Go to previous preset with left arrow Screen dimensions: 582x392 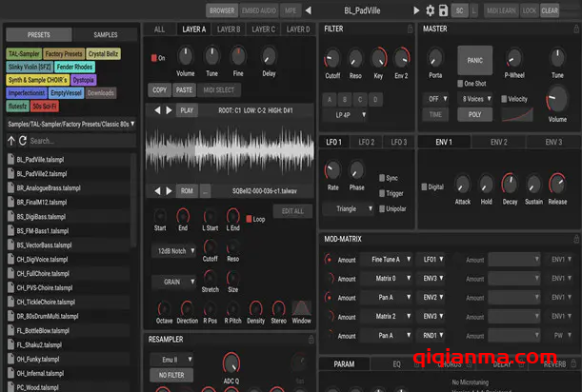308,10
